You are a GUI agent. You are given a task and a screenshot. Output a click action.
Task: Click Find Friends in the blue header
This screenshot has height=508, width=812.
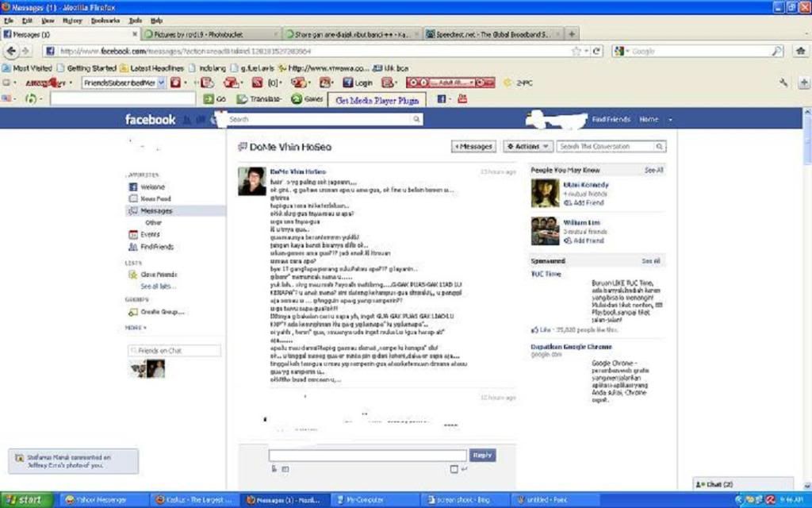coord(611,120)
